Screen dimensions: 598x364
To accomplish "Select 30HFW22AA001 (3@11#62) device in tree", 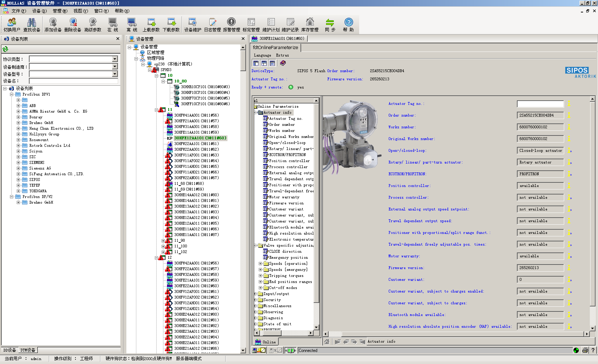I will pos(196,149).
